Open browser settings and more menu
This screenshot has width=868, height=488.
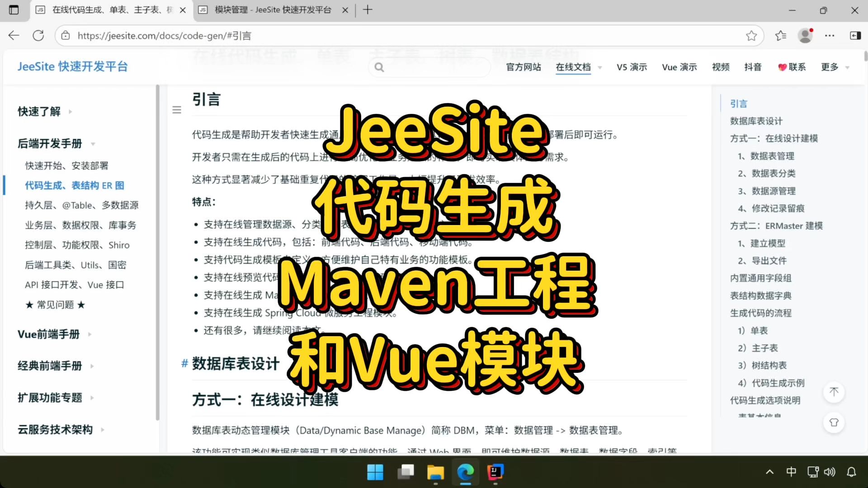(830, 36)
